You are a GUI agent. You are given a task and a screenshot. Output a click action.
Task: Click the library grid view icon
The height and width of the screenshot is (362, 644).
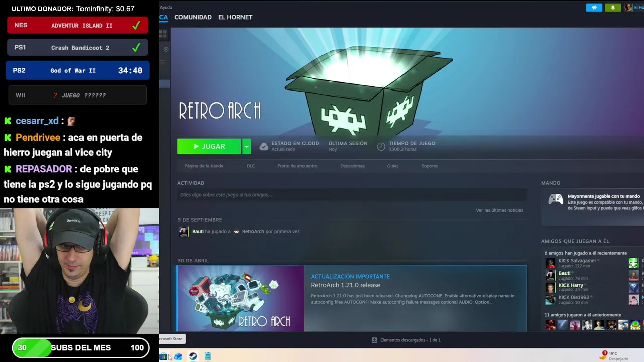tap(163, 34)
